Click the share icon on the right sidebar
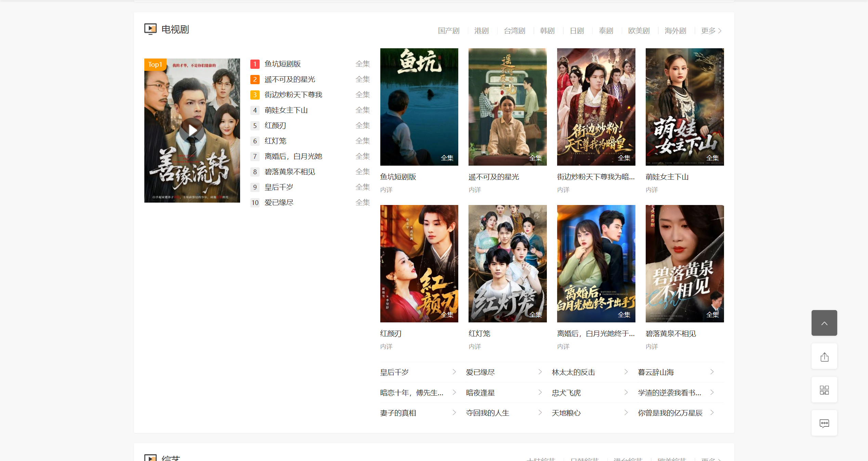The image size is (868, 461). [824, 357]
